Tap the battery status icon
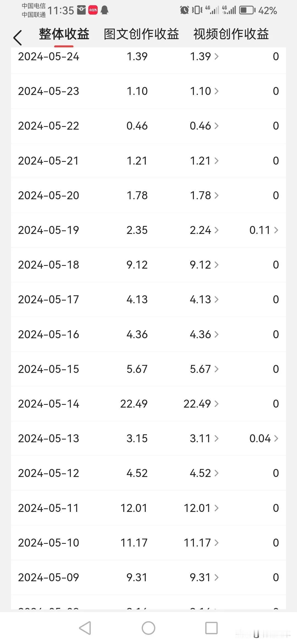This screenshot has height=644, width=297. (x=247, y=10)
